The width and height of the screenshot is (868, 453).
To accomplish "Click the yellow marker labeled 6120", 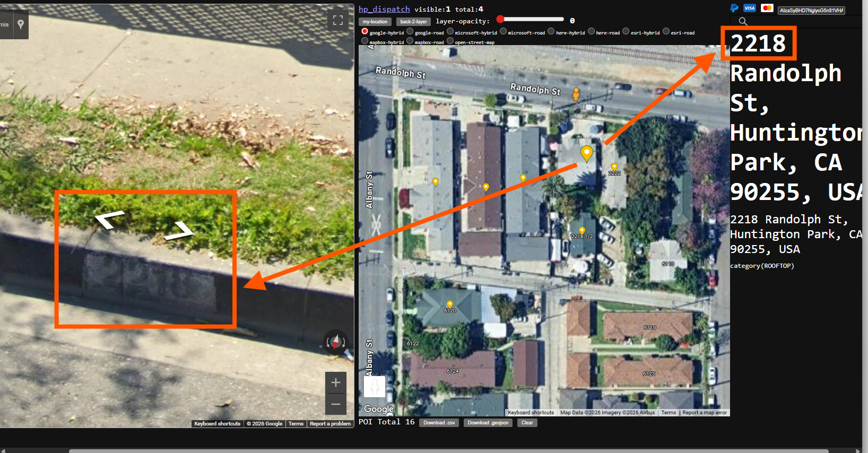I will click(450, 304).
